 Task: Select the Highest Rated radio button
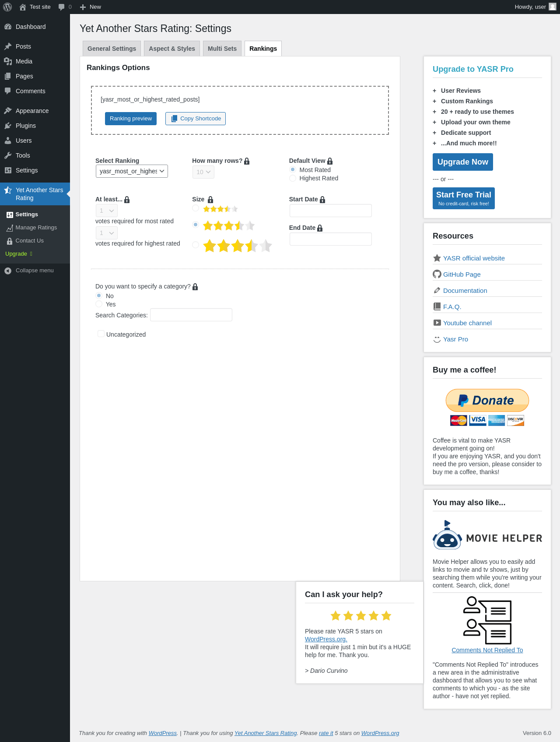293,178
